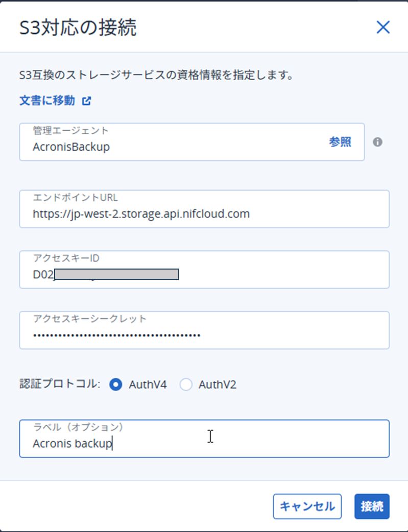
Task: Click the 認証プロトコル label text
Action: pos(59,384)
